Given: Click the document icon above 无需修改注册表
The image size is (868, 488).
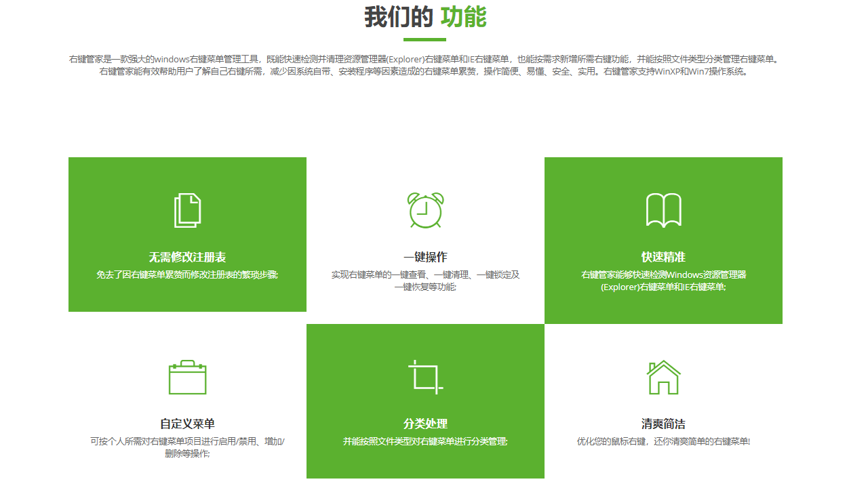Looking at the screenshot, I should [x=187, y=210].
